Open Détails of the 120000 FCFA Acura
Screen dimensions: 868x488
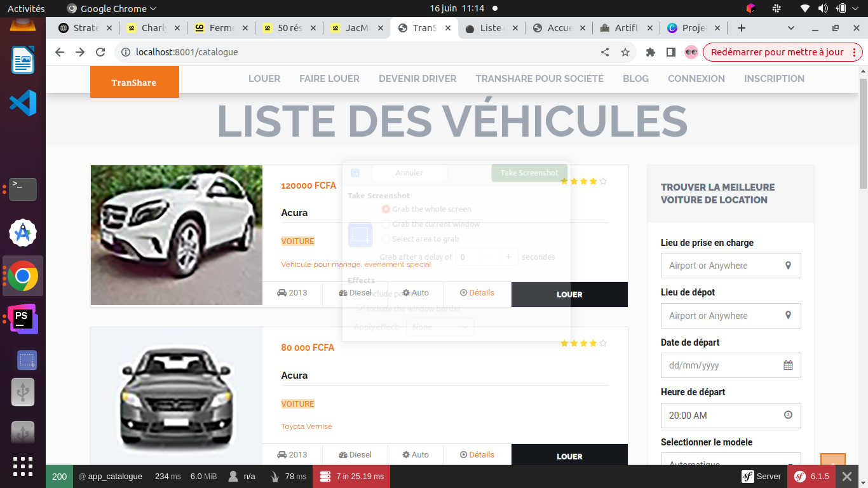click(x=477, y=293)
